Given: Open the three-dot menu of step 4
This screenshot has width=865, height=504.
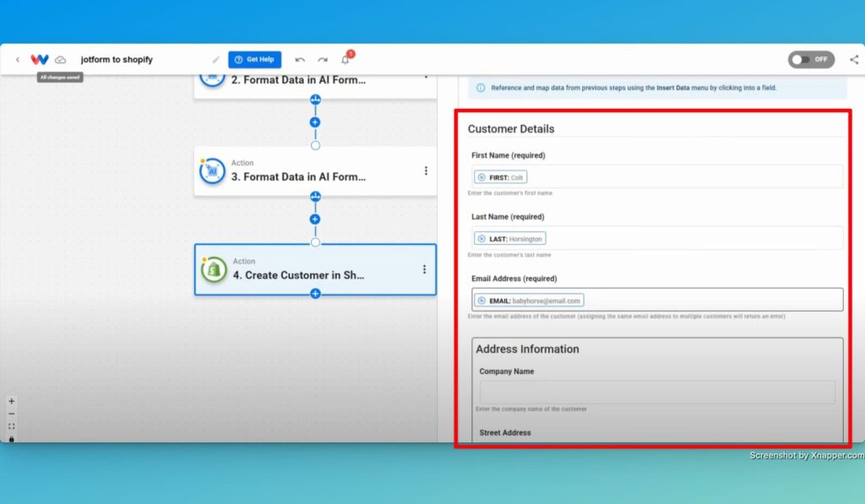Looking at the screenshot, I should 424,269.
